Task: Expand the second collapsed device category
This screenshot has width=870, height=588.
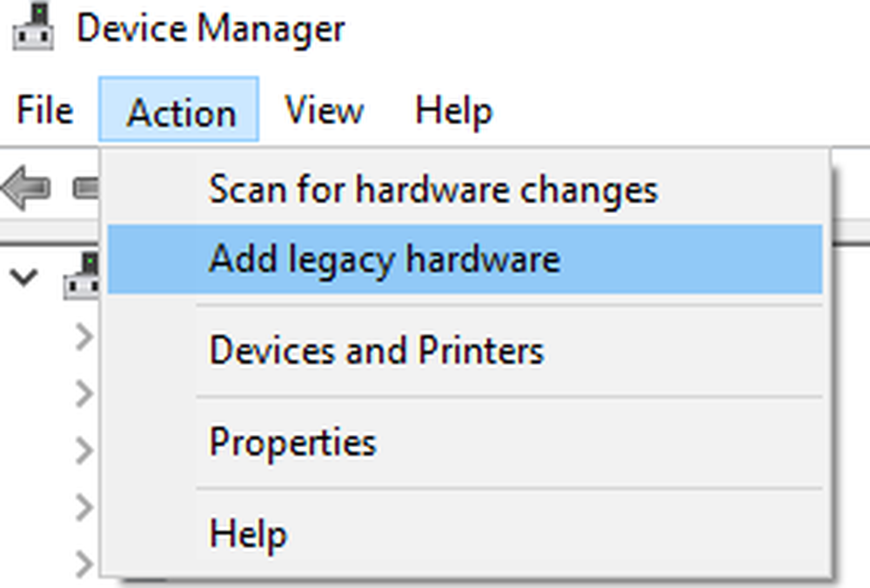Action: pos(84,394)
